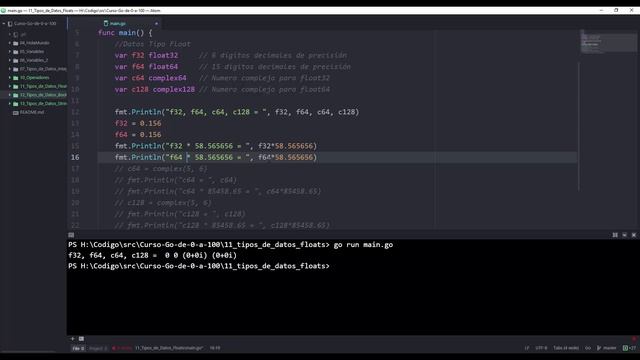Click the file path in the status bar
This screenshot has width=640, height=360.
pos(169,348)
